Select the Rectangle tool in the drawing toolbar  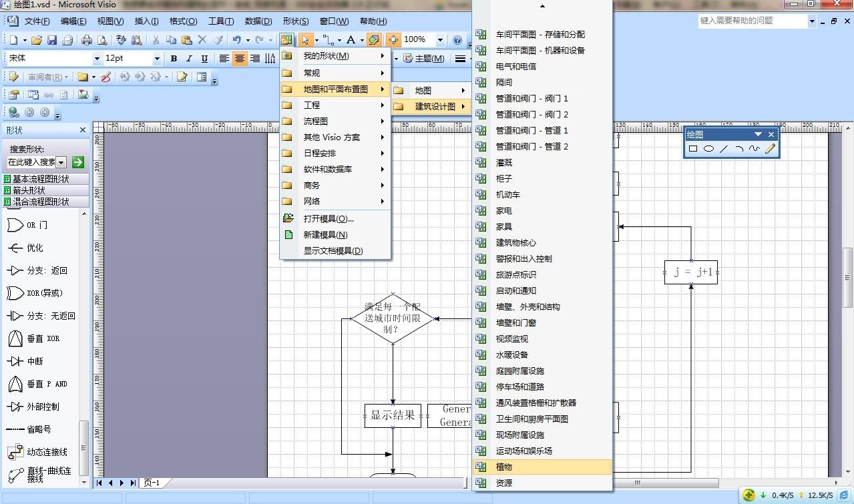[692, 148]
